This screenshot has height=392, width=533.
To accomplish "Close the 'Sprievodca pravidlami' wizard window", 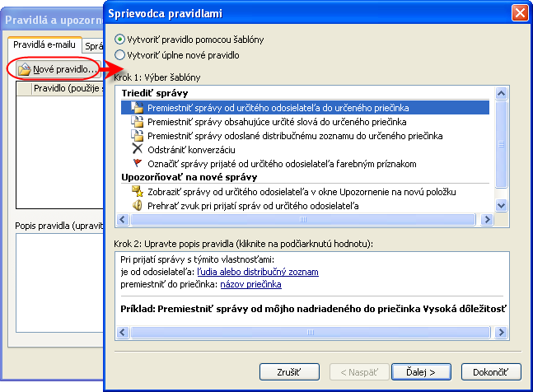I will pyautogui.click(x=519, y=12).
